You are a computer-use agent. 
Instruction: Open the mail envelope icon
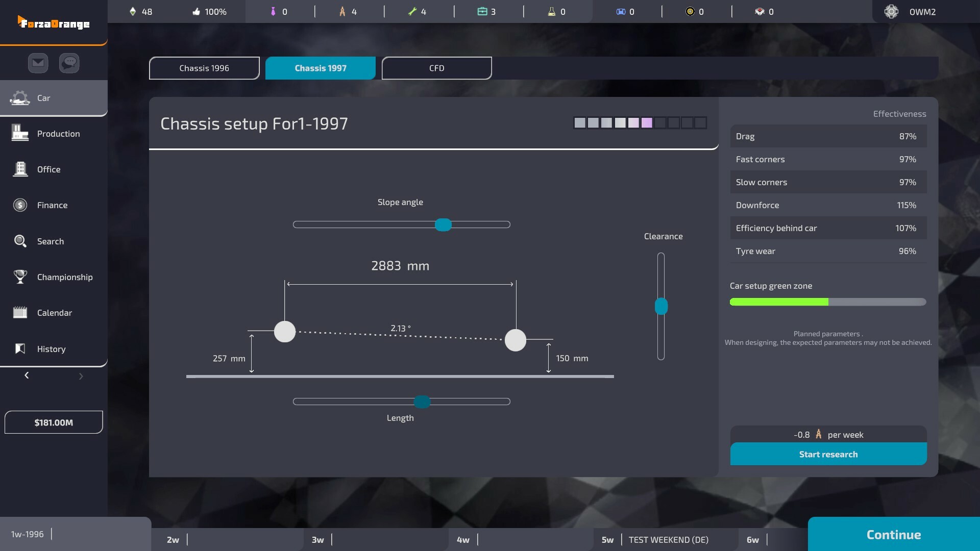point(37,63)
